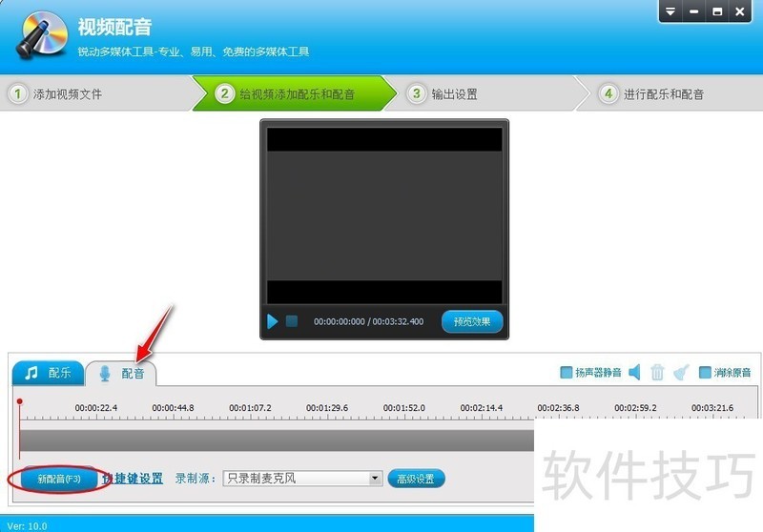Stop the video preview playback
The image size is (763, 532).
[292, 321]
